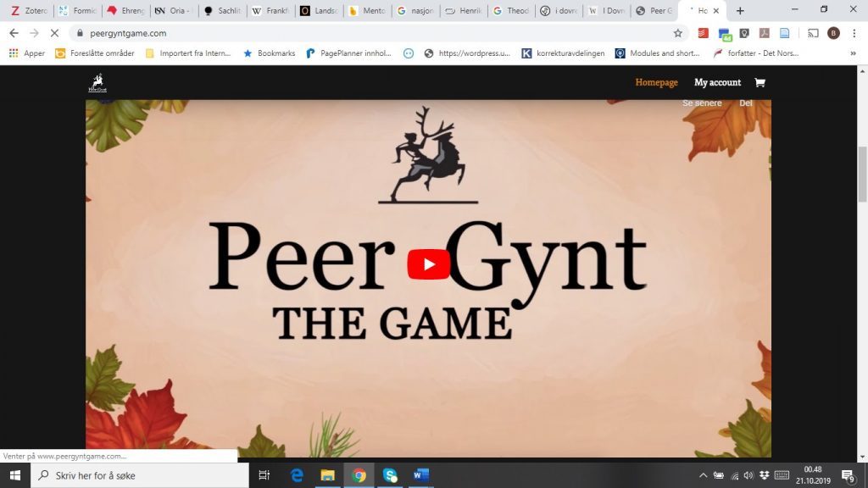Screen dimensions: 868x488
Task: Switch to the Ehreng tab
Action: [125, 10]
